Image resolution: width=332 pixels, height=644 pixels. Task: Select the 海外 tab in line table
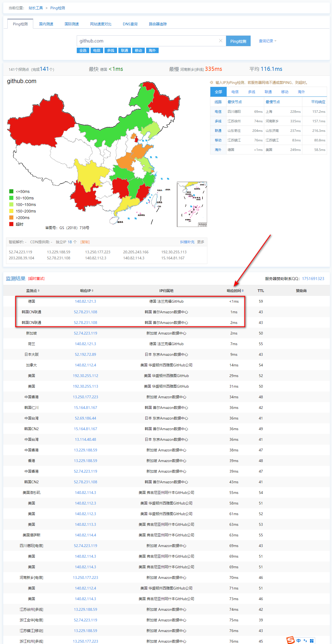[301, 92]
